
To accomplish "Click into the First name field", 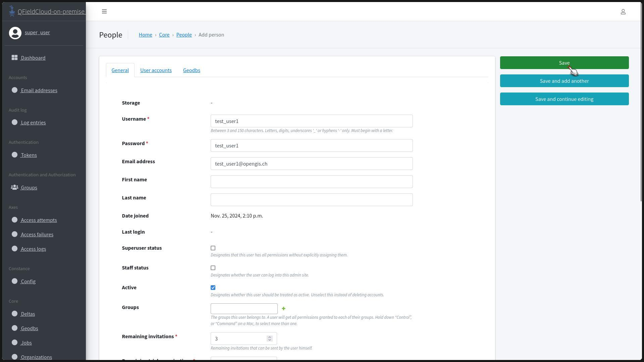I will point(311,182).
